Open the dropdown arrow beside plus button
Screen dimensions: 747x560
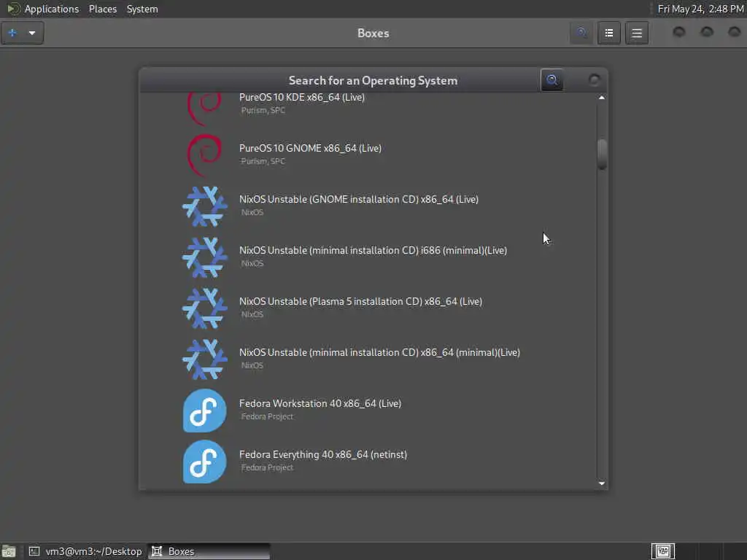(32, 33)
